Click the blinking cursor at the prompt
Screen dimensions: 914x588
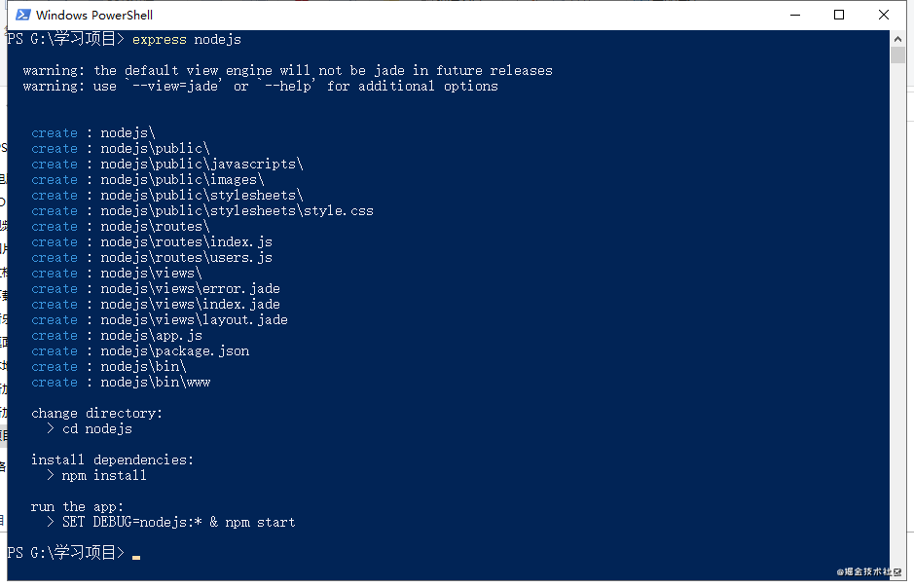click(136, 557)
